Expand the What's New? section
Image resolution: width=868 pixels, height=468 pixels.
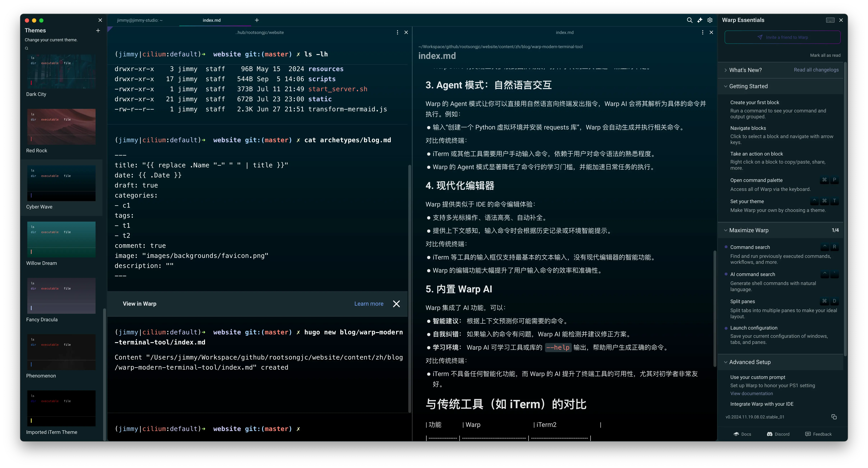(745, 70)
